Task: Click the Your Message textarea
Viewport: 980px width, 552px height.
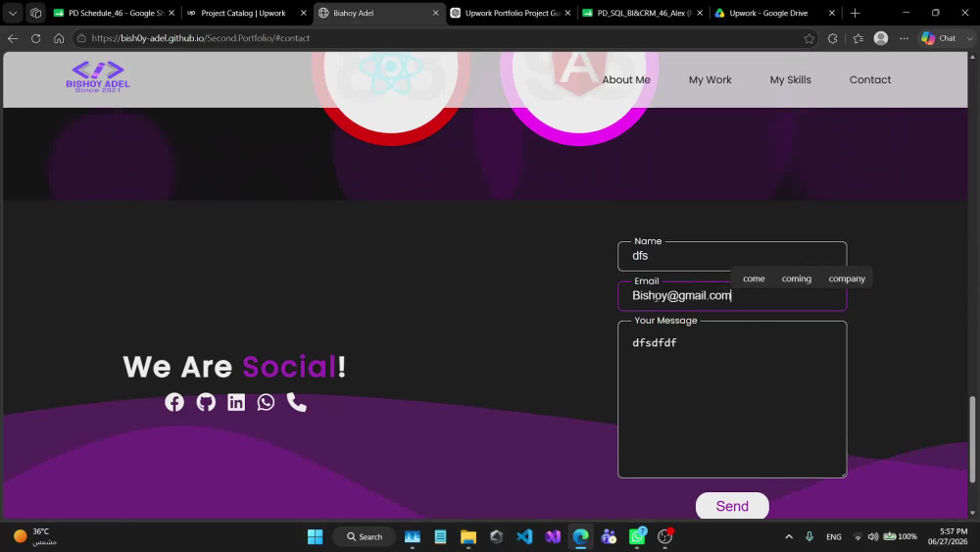Action: 732,399
